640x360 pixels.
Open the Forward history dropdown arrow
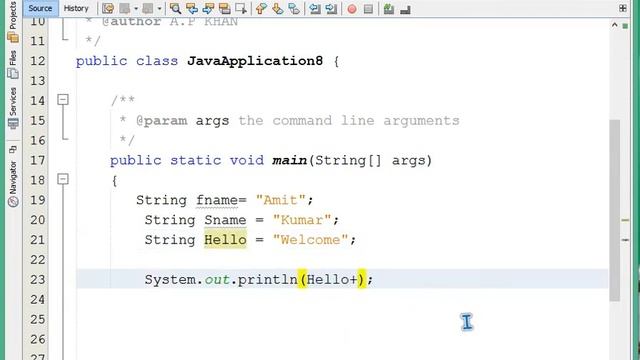pyautogui.click(x=159, y=9)
